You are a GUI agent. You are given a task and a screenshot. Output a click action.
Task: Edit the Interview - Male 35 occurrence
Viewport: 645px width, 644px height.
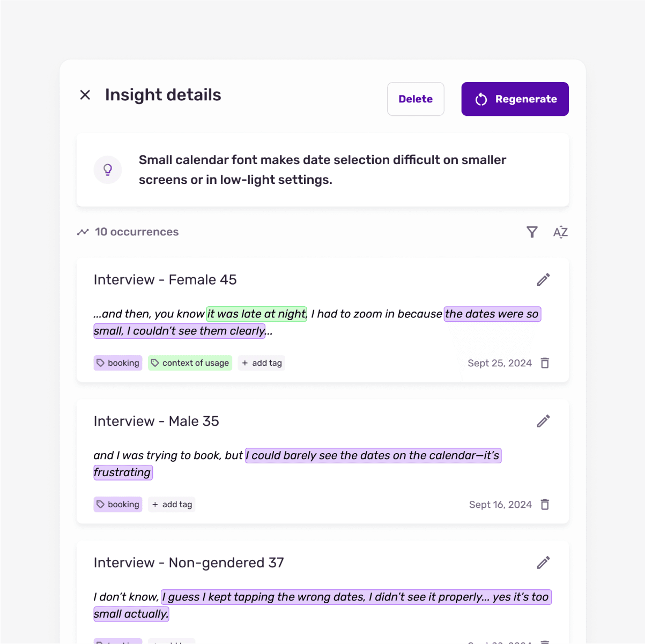pyautogui.click(x=543, y=421)
